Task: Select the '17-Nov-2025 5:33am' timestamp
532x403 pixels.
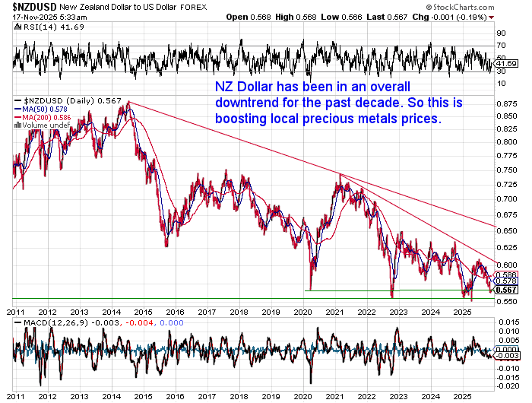Action: 50,17
